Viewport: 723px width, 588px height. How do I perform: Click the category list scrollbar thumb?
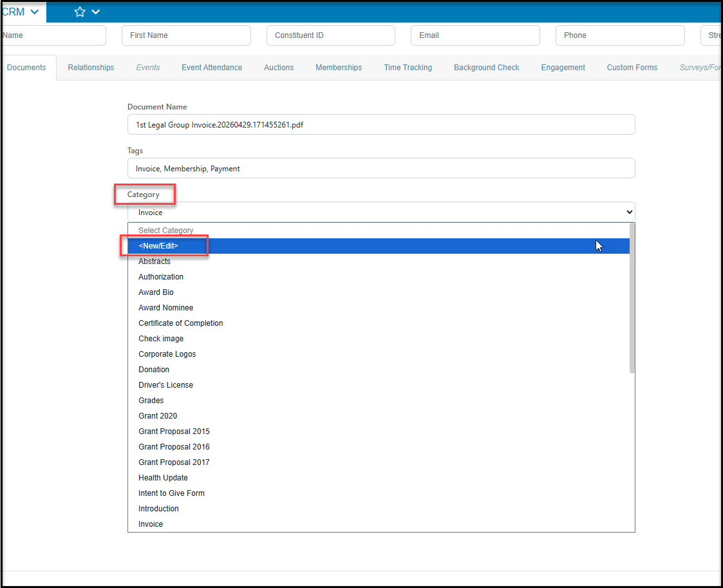[632, 298]
